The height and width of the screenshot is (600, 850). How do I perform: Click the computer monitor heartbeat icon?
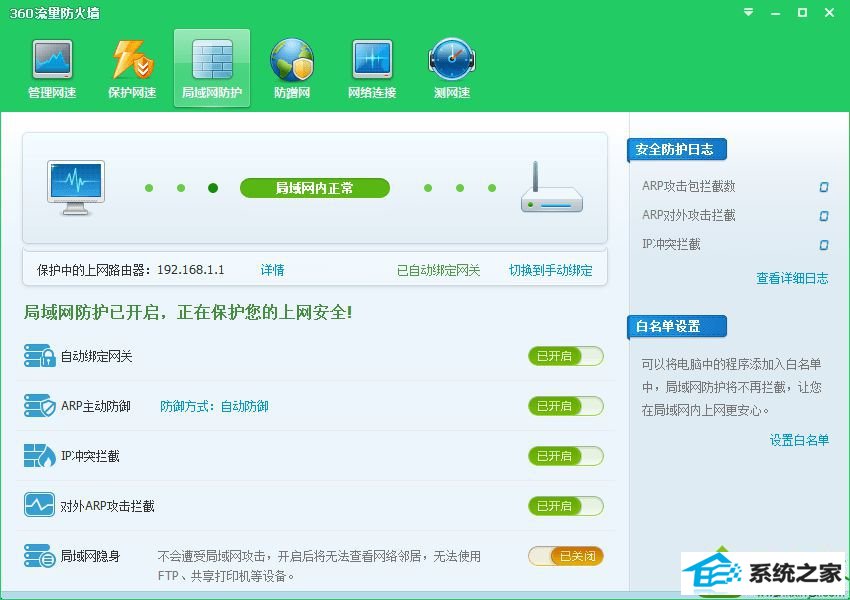(x=76, y=188)
